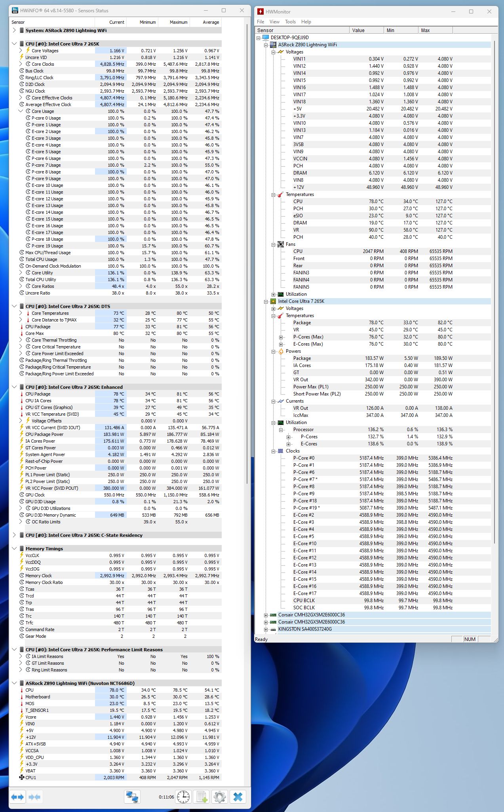Collapse the Voltages node under ASRock in HWMonitor
The width and height of the screenshot is (504, 812).
273,52
